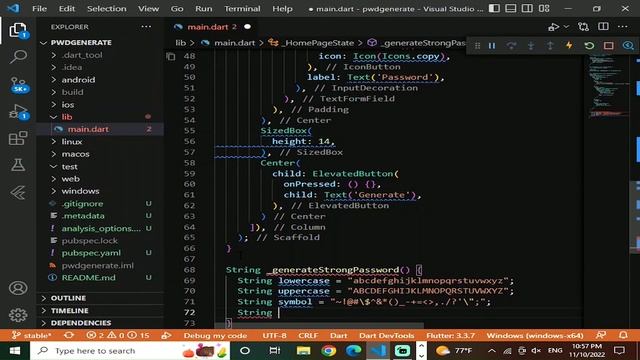640x360 pixels.
Task: Open the run options dropdown arrow
Action: point(566,27)
